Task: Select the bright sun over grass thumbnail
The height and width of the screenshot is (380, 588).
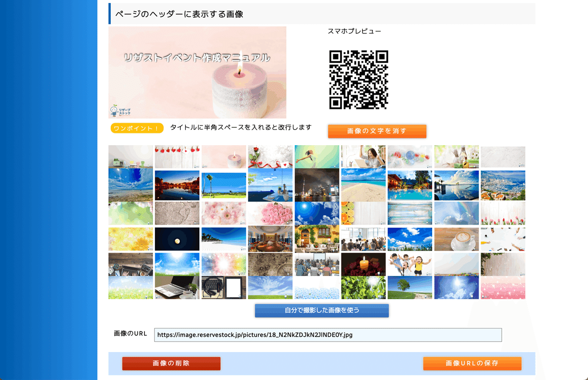Action: click(x=177, y=264)
